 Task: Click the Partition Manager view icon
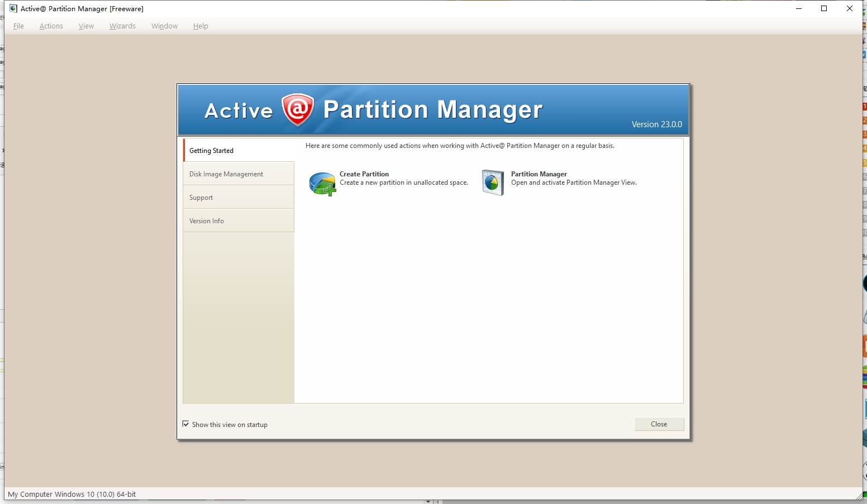coord(493,183)
